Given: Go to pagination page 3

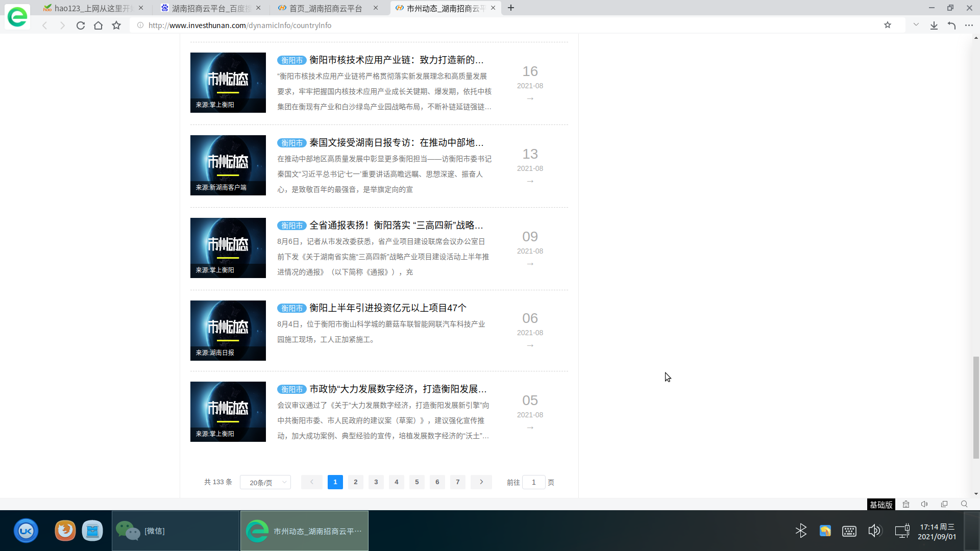Looking at the screenshot, I should [x=376, y=482].
